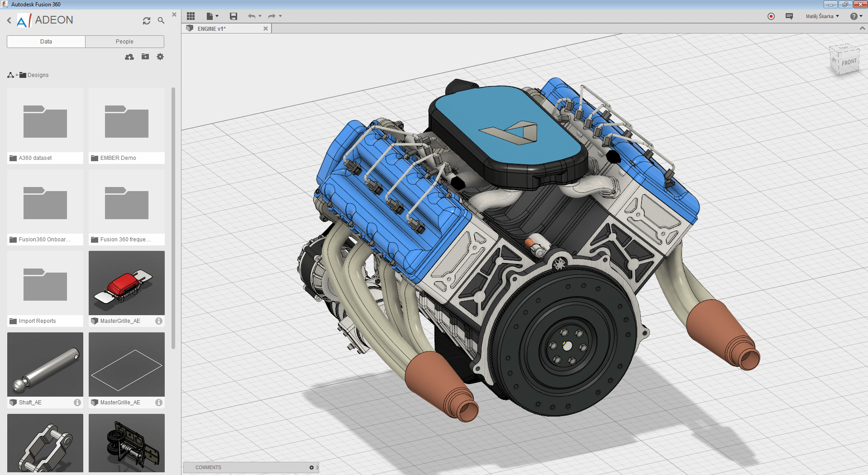Viewport: 868px width, 475px height.
Task: Open the cart assembly design thumbnail
Action: (x=127, y=443)
